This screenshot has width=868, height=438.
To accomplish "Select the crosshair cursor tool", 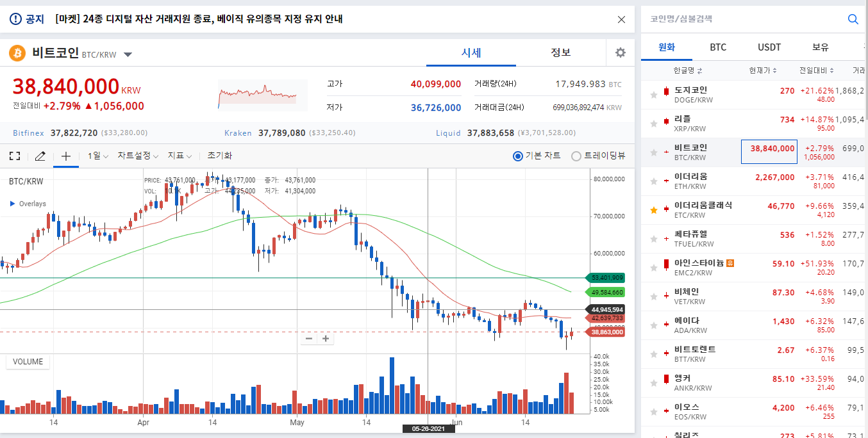I will point(65,156).
